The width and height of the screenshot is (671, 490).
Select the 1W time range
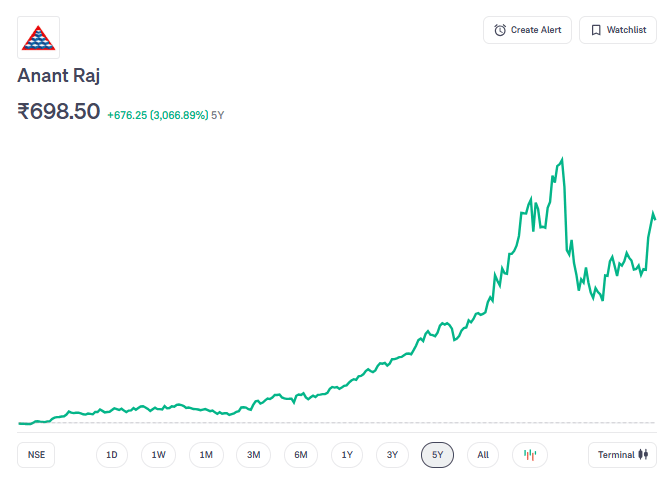pyautogui.click(x=158, y=455)
